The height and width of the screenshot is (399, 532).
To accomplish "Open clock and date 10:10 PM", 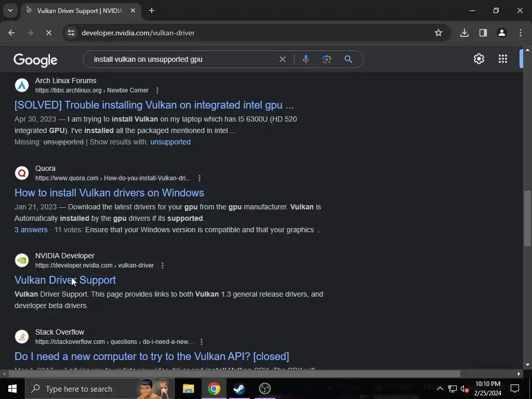I will (x=487, y=389).
